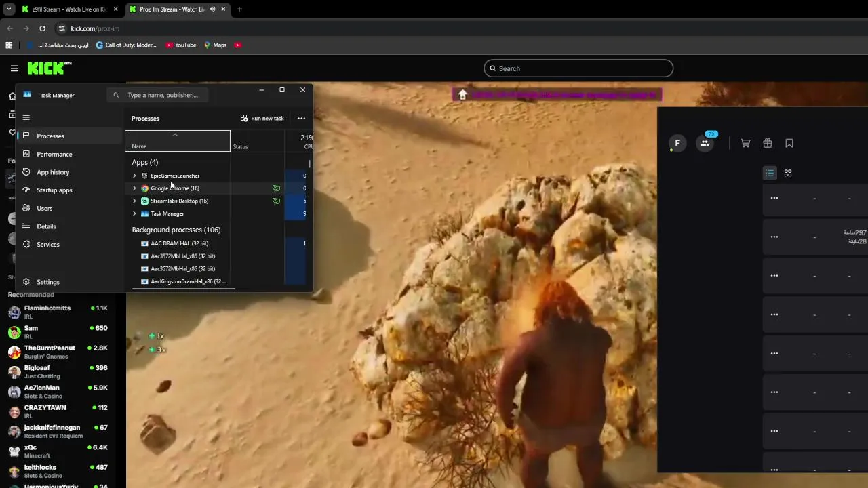
Task: Click the Apps (4) group header
Action: click(x=145, y=162)
